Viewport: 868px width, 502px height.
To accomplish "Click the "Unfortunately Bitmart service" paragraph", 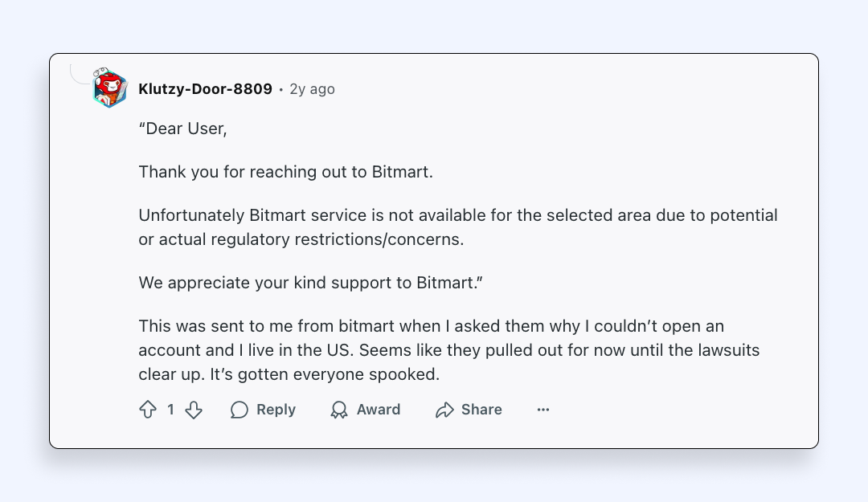I will point(457,227).
